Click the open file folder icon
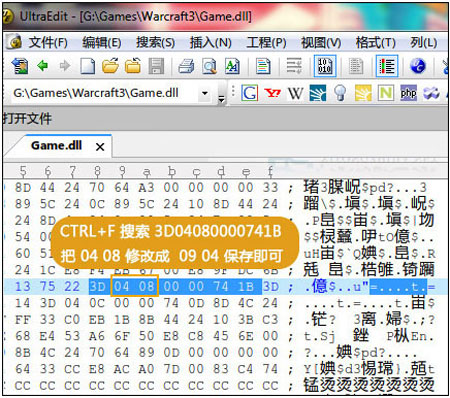Screen dimensions: 450x398 (x=110, y=66)
